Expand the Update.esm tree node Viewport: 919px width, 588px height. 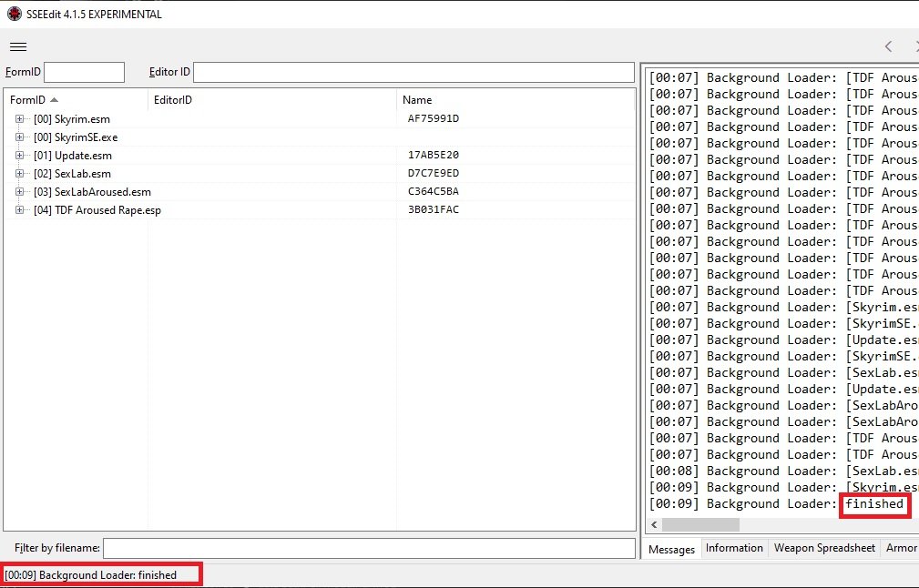(19, 156)
